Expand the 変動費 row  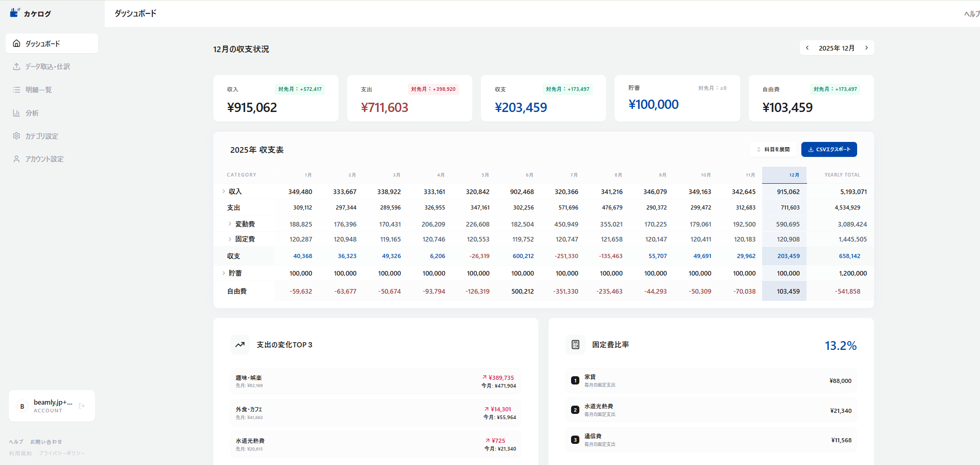point(230,224)
